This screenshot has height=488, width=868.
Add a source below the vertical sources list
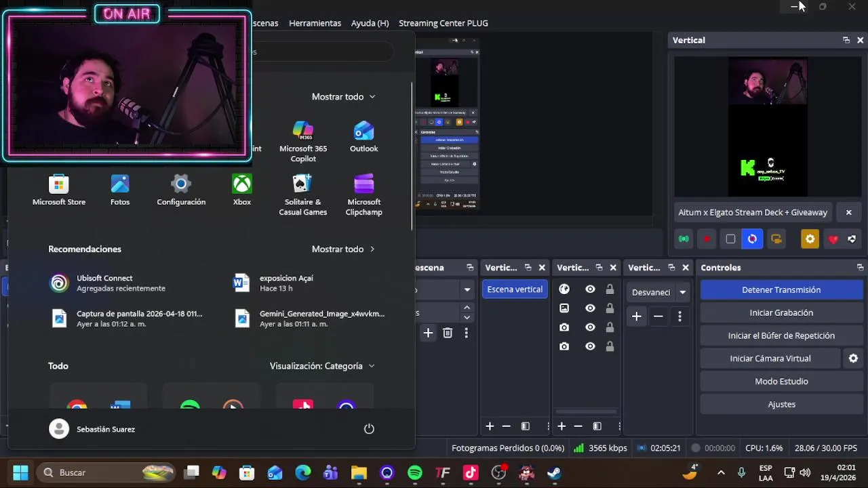coord(561,426)
